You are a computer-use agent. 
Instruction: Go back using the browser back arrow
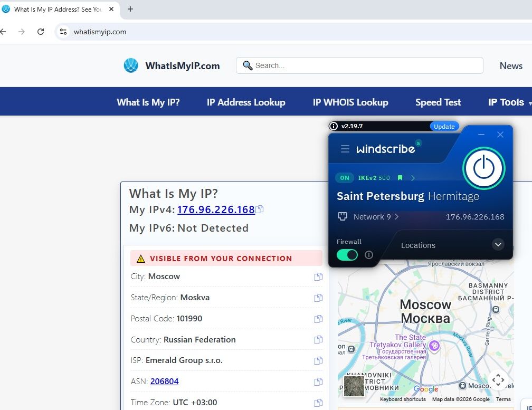pos(3,32)
